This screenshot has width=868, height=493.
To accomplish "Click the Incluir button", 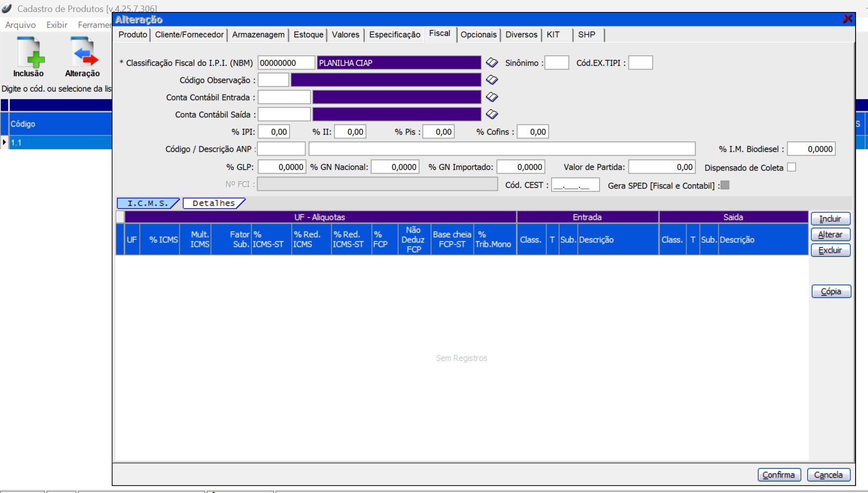I will point(830,219).
